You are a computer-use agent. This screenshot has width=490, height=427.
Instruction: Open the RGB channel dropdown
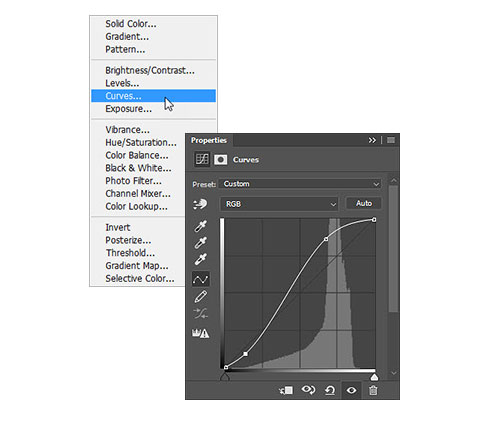pyautogui.click(x=279, y=204)
